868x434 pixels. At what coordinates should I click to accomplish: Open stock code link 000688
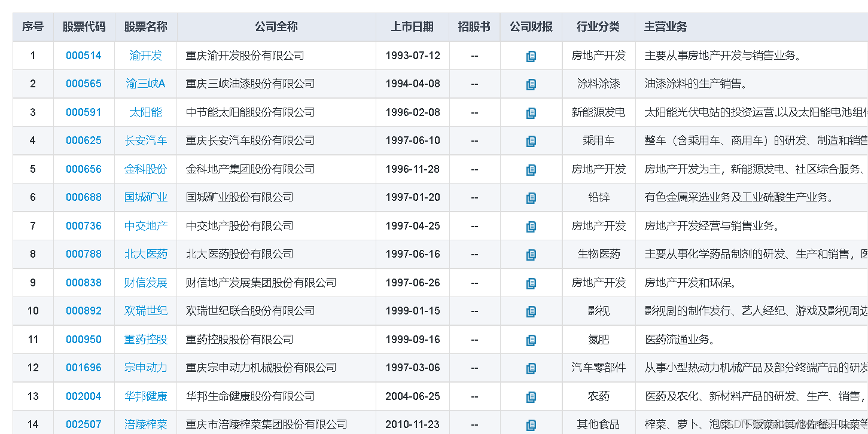(84, 197)
